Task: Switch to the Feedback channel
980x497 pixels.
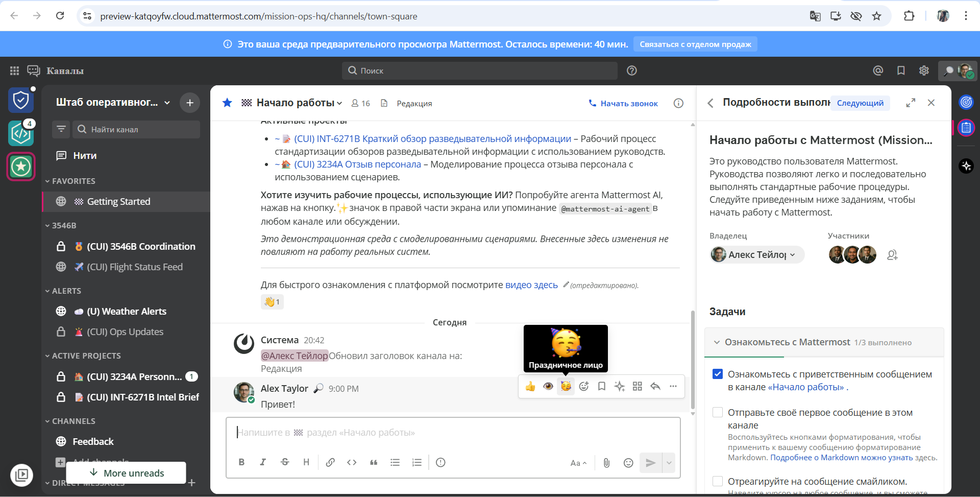Action: pyautogui.click(x=94, y=441)
